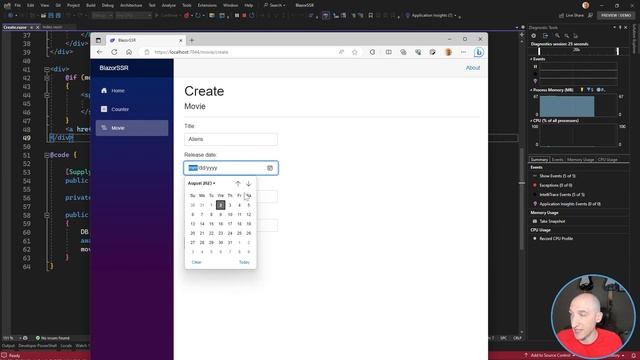This screenshot has height=360, width=640.
Task: Click the browser Back arrow button
Action: coord(100,52)
